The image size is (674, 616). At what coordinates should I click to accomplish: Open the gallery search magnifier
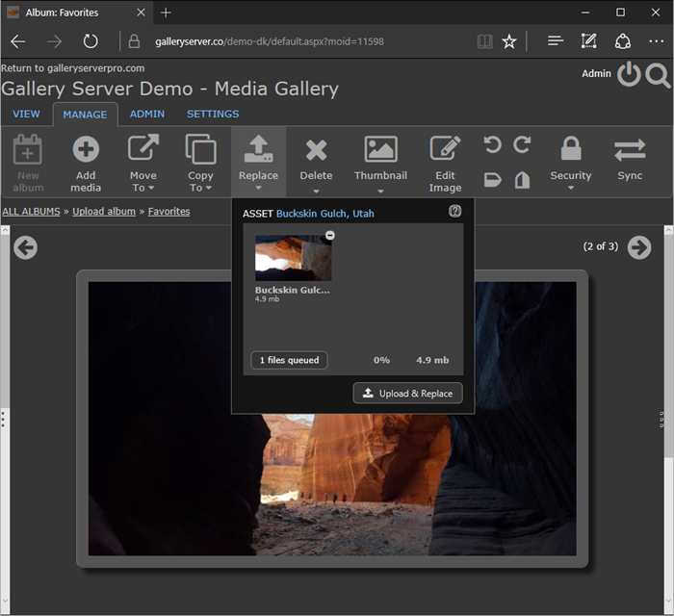pos(658,76)
